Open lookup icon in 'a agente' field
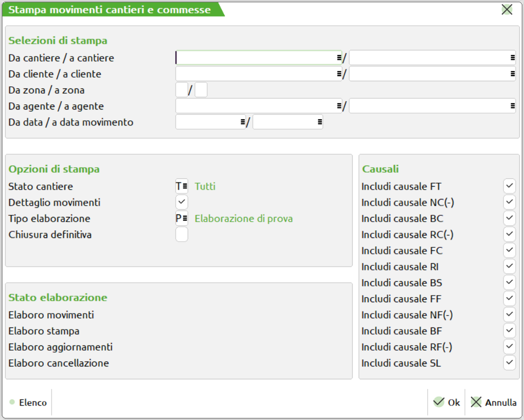This screenshot has width=524, height=420. coord(512,106)
